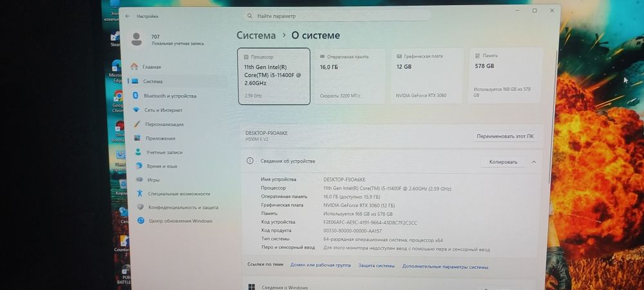644x290 pixels.
Task: Select the Система sidebar item
Action: [178, 81]
